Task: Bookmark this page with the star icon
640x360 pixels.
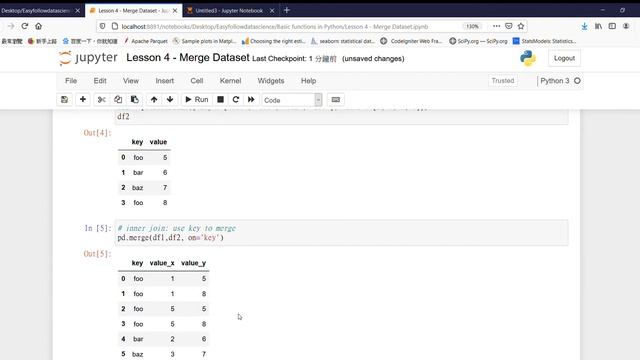Action: pos(521,26)
